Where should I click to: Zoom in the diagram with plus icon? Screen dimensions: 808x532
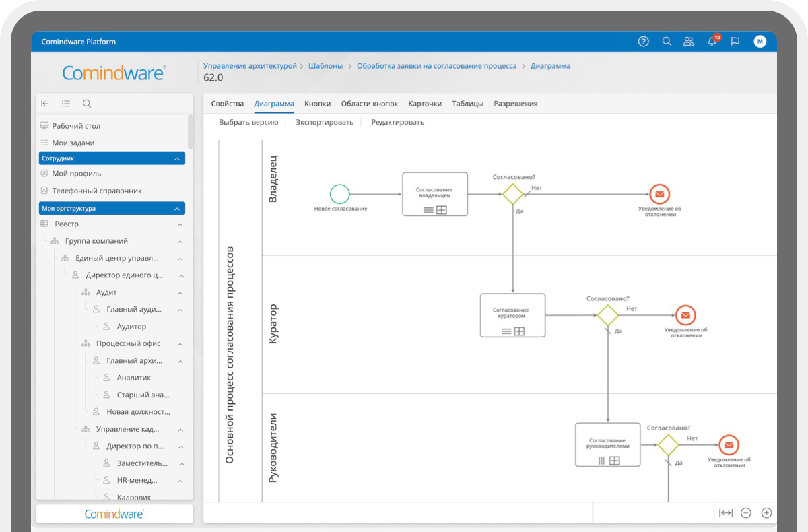coord(766,513)
